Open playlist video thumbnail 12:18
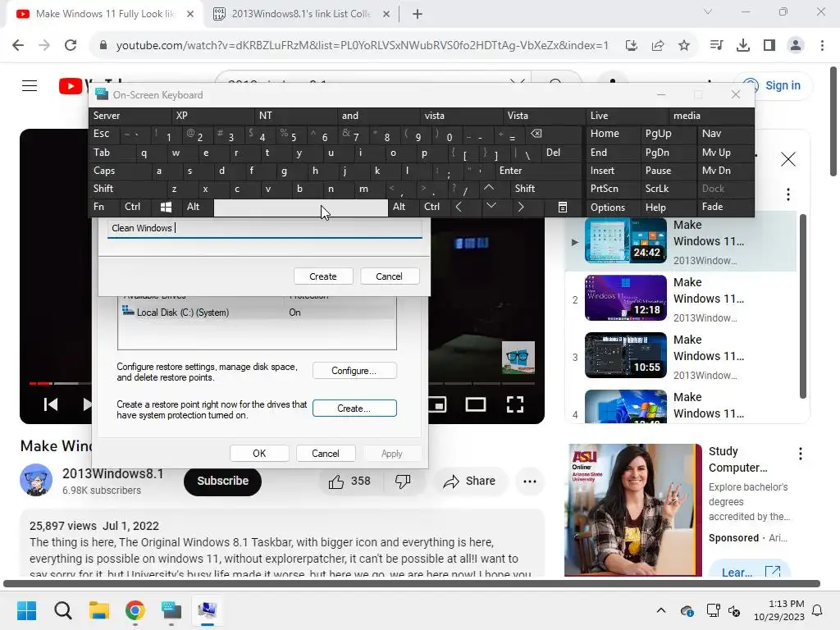The width and height of the screenshot is (840, 630). coord(625,298)
